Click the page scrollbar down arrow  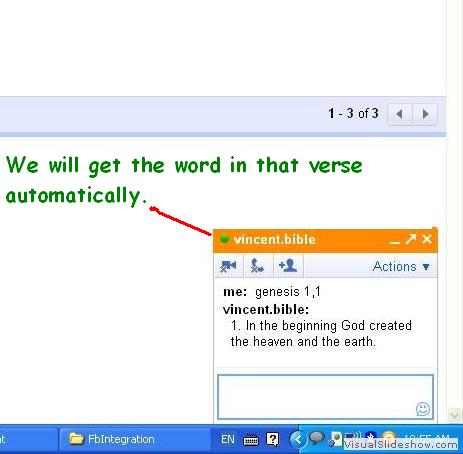tap(455, 415)
